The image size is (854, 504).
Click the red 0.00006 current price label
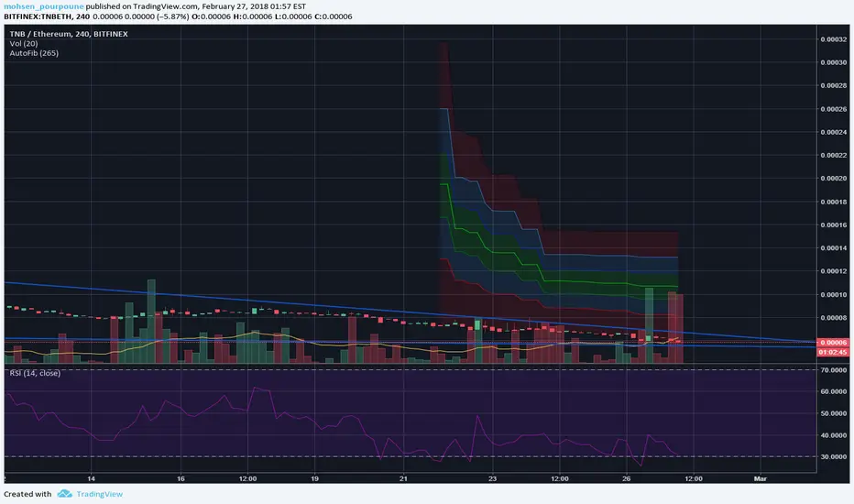pyautogui.click(x=833, y=342)
